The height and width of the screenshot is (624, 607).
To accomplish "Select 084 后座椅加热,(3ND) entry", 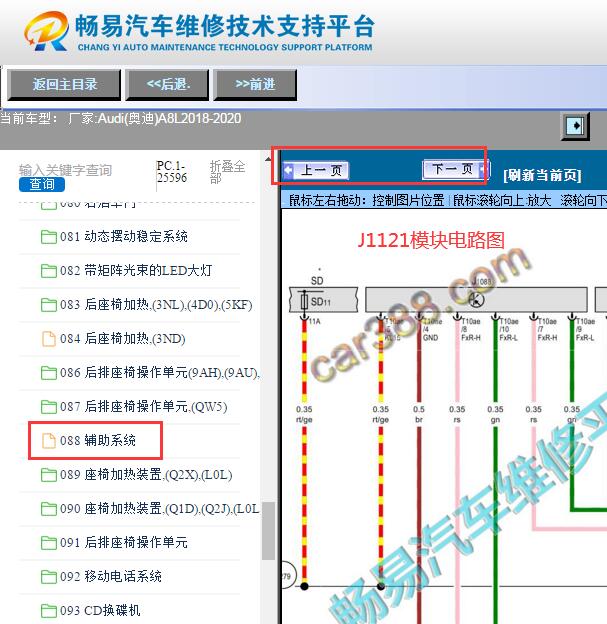I will coord(123,339).
